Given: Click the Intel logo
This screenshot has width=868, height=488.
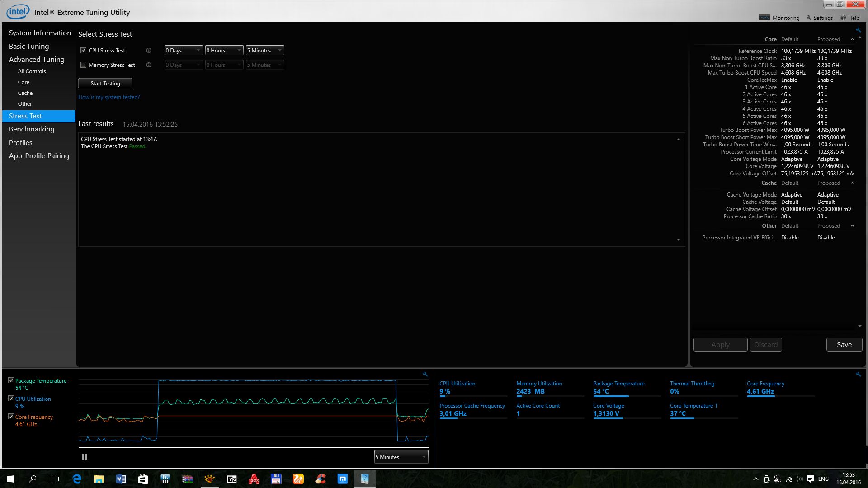Looking at the screenshot, I should (x=18, y=12).
